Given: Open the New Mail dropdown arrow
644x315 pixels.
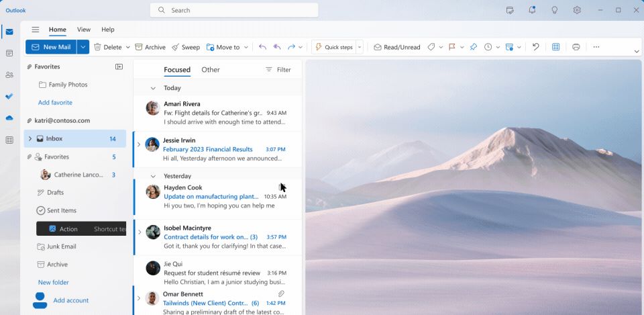Looking at the screenshot, I should coord(83,47).
